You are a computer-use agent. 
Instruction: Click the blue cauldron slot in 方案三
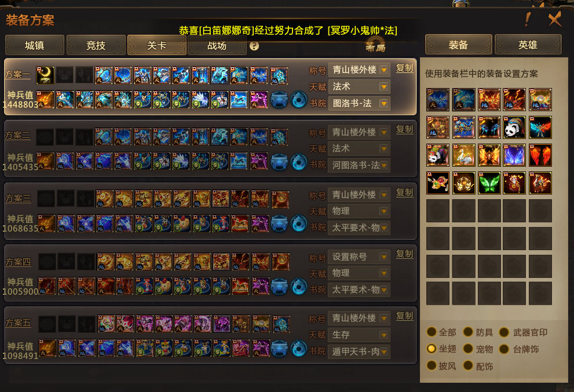(x=279, y=224)
